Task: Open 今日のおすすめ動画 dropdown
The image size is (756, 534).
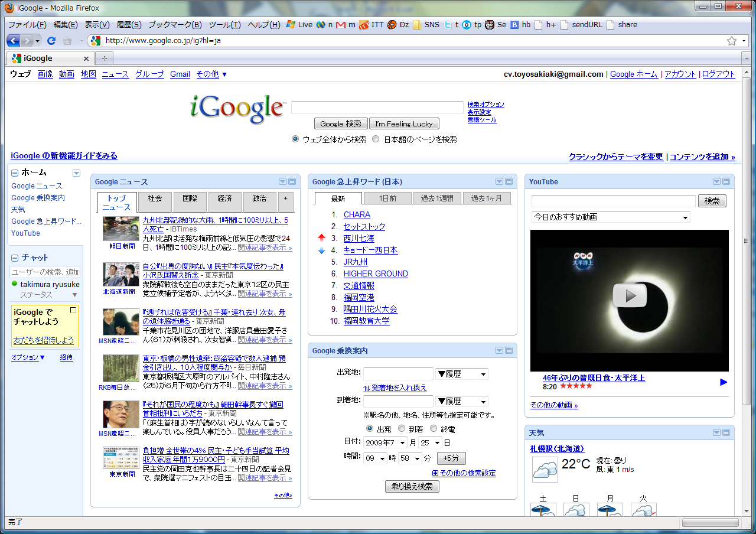Action: coord(611,217)
